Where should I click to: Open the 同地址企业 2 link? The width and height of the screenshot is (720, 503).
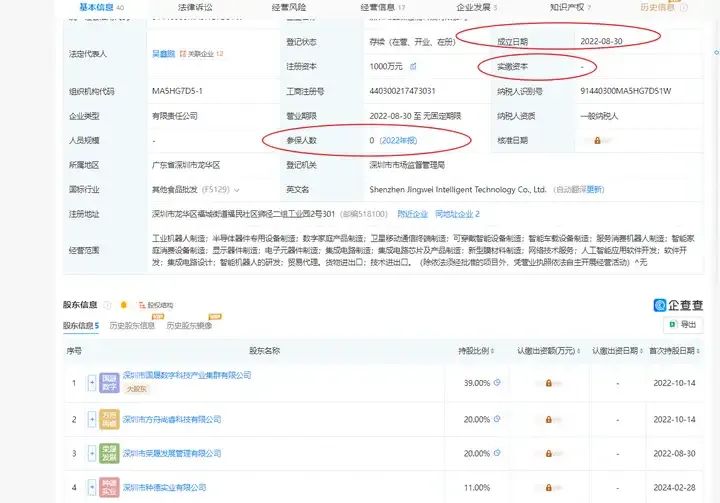pyautogui.click(x=457, y=214)
